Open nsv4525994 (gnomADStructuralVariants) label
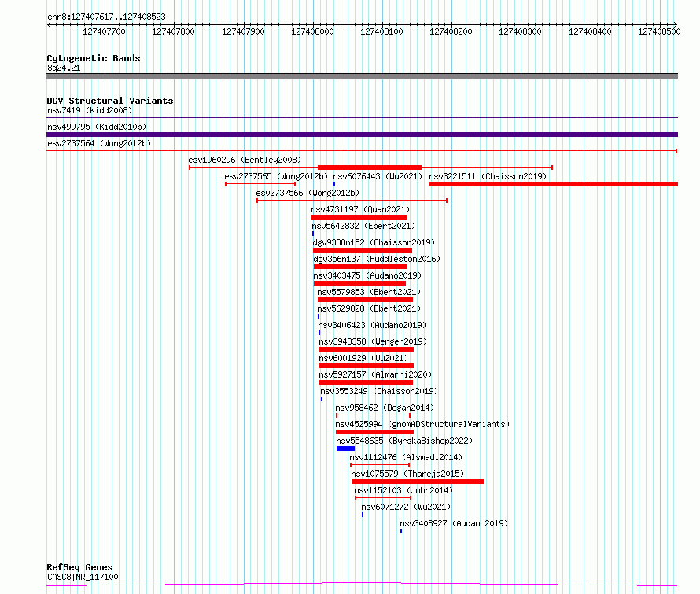 tap(422, 424)
